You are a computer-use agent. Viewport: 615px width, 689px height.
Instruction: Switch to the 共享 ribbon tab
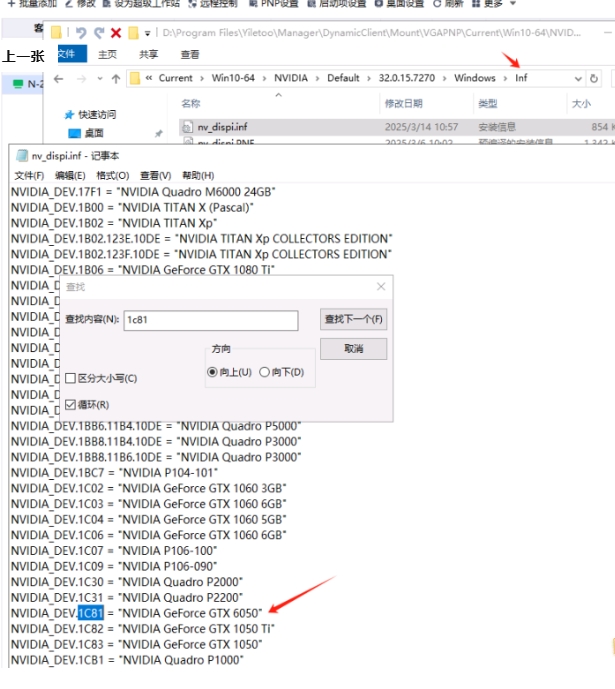(x=148, y=54)
